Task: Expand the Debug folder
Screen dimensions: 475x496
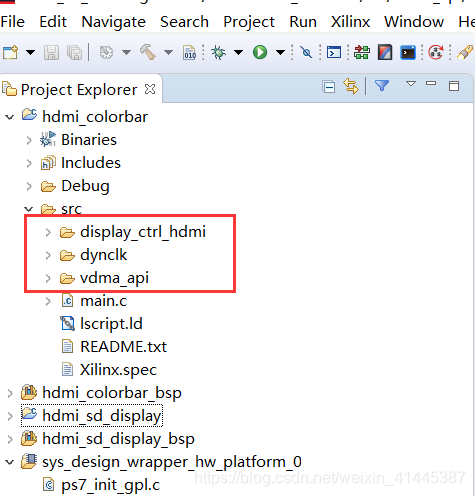Action: (x=29, y=186)
